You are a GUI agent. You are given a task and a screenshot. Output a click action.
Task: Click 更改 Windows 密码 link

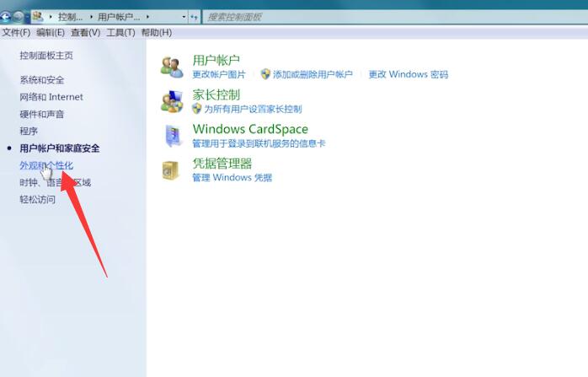(408, 74)
